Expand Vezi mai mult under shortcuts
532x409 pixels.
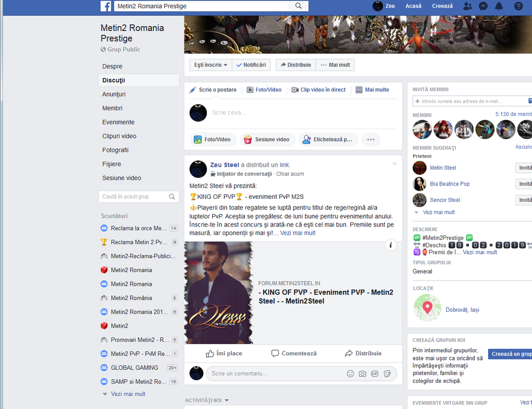pyautogui.click(x=128, y=394)
